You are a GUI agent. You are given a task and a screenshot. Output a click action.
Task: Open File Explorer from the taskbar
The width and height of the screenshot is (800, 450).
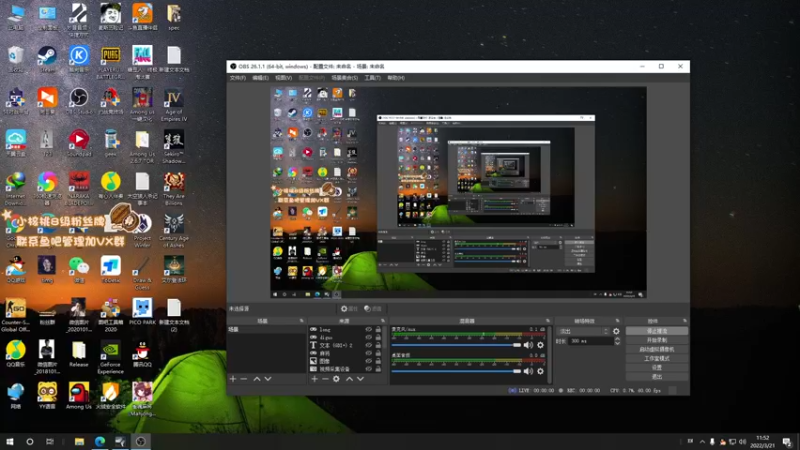coord(79,441)
